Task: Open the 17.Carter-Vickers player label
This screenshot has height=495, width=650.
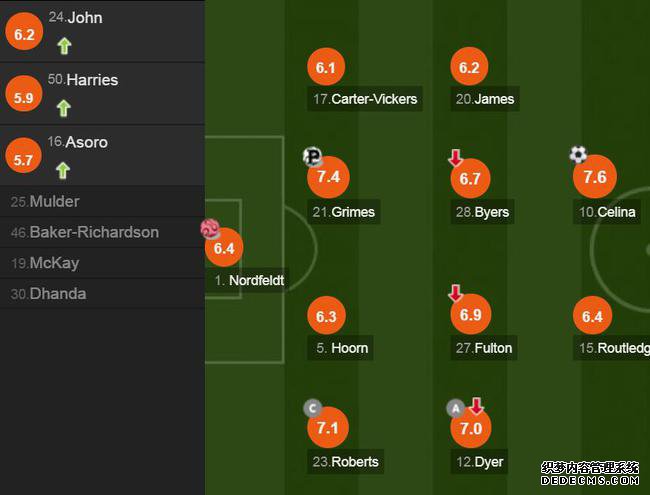Action: pos(365,99)
